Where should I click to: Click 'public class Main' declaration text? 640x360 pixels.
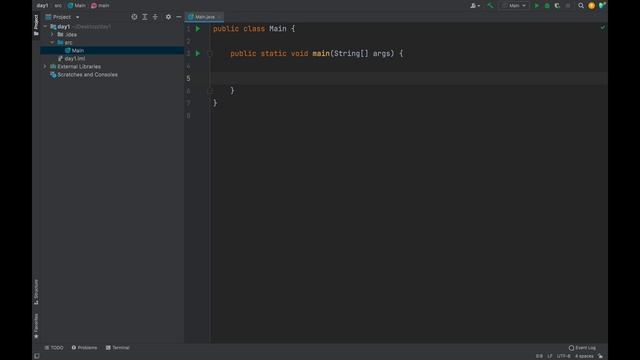[249, 29]
